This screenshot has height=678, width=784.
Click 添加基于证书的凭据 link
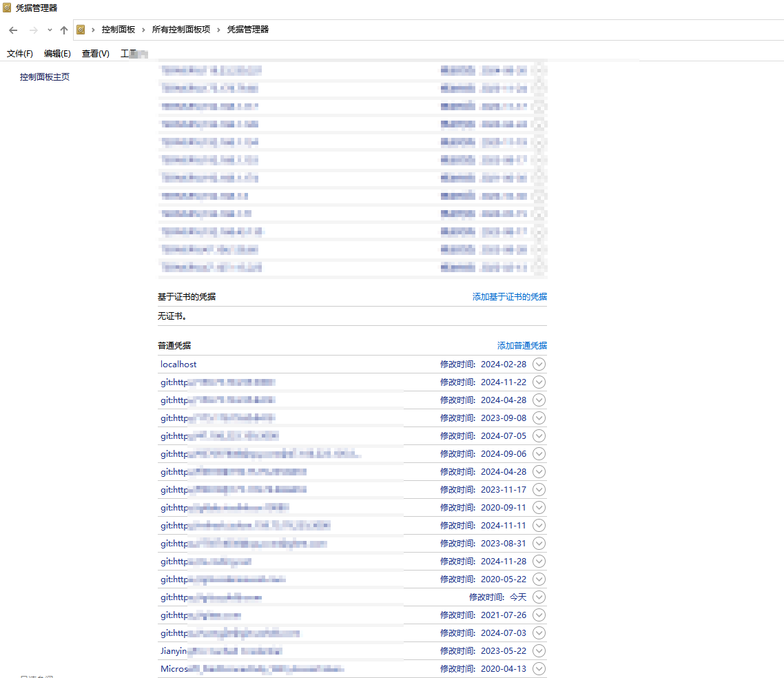510,296
